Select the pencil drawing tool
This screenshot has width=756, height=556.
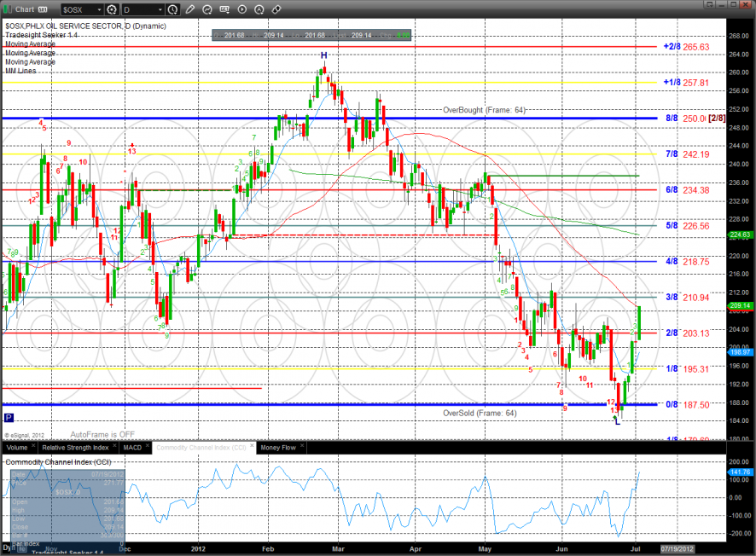click(189, 9)
